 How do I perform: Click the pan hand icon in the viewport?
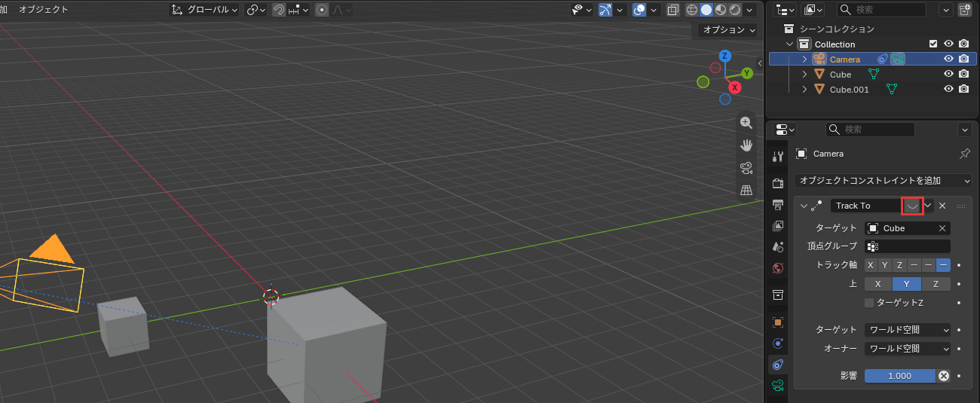coord(746,145)
